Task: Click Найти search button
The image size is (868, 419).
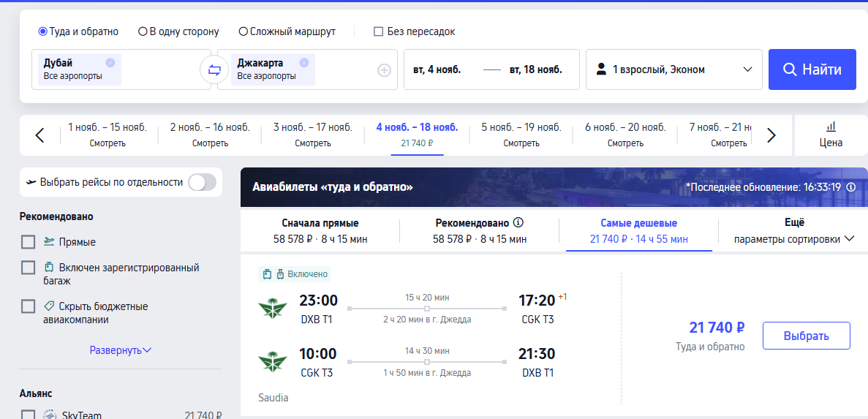Action: 812,69
